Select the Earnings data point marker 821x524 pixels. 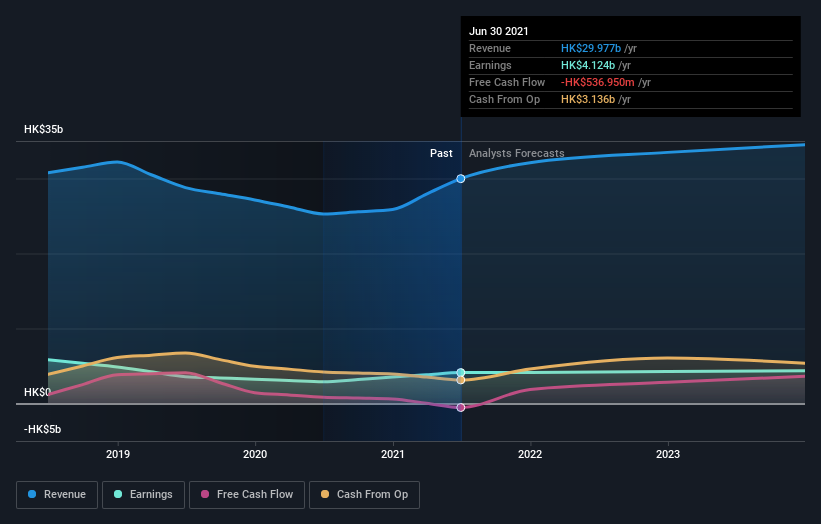click(461, 373)
